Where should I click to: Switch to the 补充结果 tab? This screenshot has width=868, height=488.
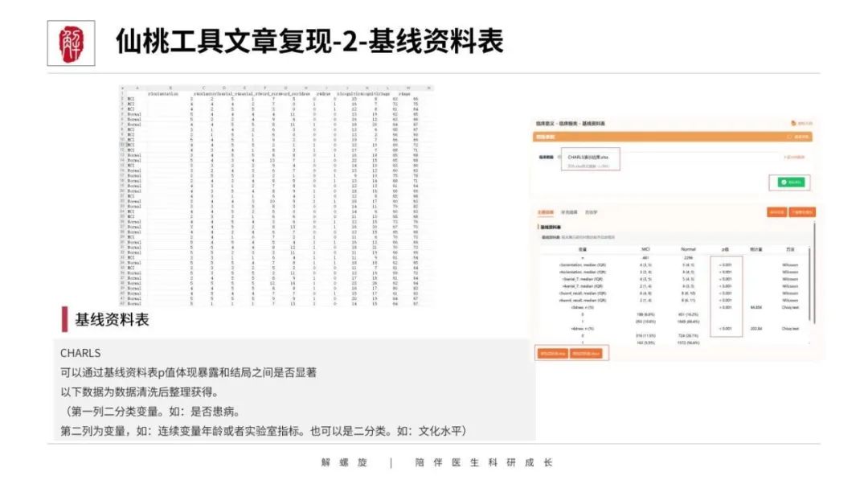[569, 213]
